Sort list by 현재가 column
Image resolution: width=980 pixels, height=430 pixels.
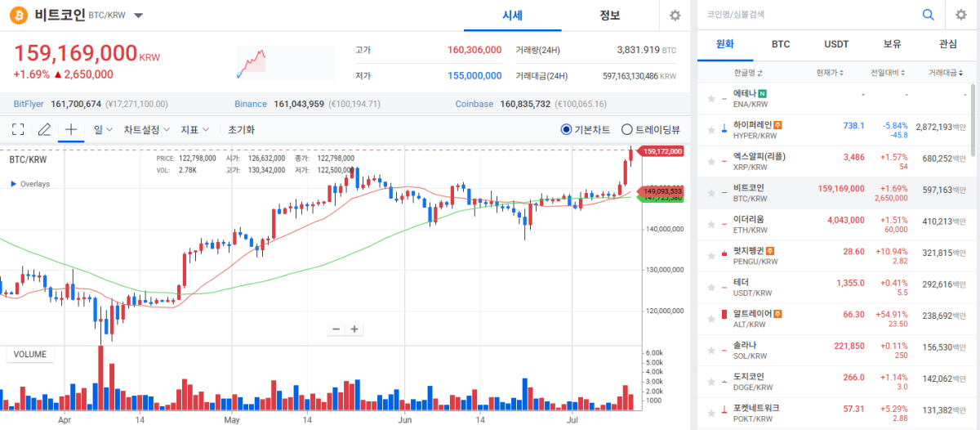click(x=830, y=73)
